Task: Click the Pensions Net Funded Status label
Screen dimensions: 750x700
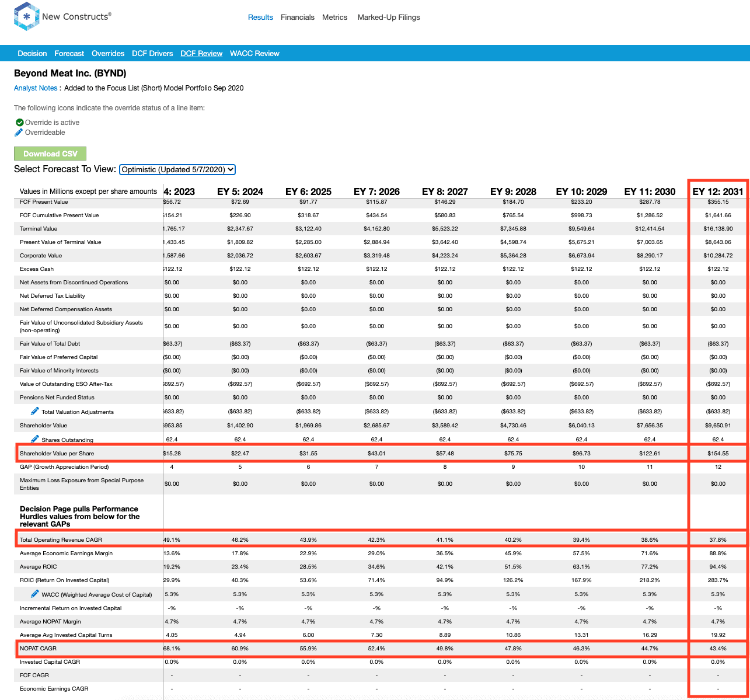Action: (57, 397)
